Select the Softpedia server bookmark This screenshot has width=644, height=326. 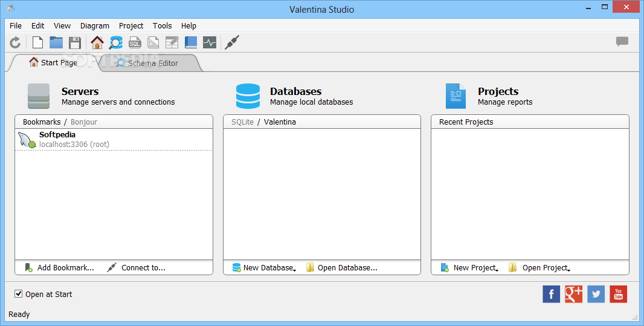[x=114, y=140]
